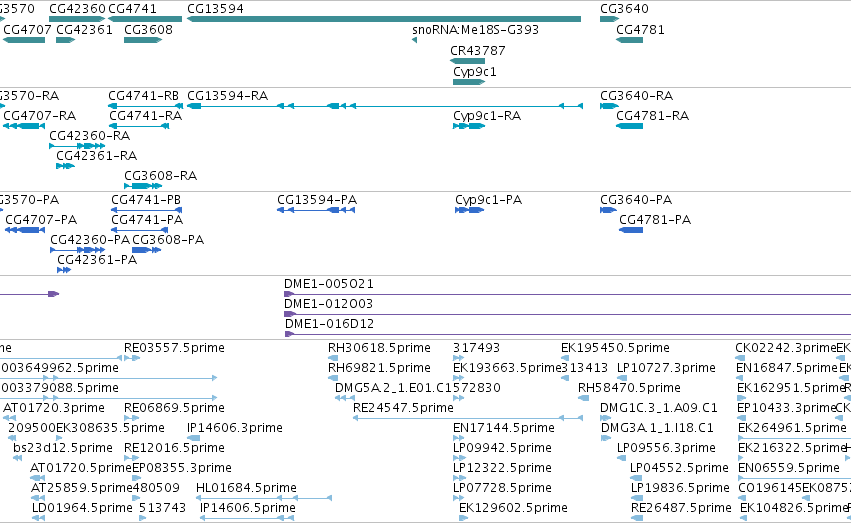Click the bs23d12.5prime EST label

pos(63,448)
